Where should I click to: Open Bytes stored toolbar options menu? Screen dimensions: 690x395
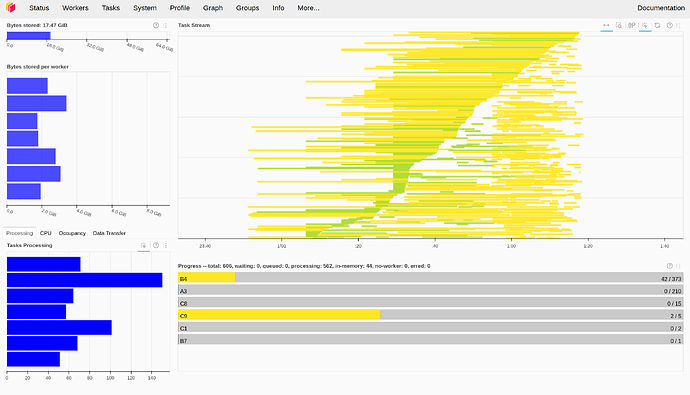tap(165, 26)
